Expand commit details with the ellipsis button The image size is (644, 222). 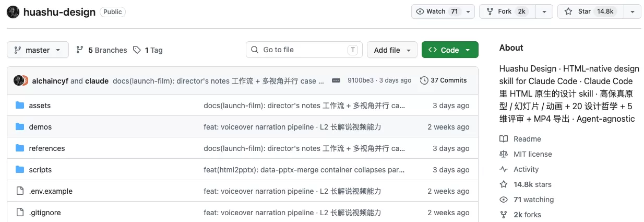point(336,80)
